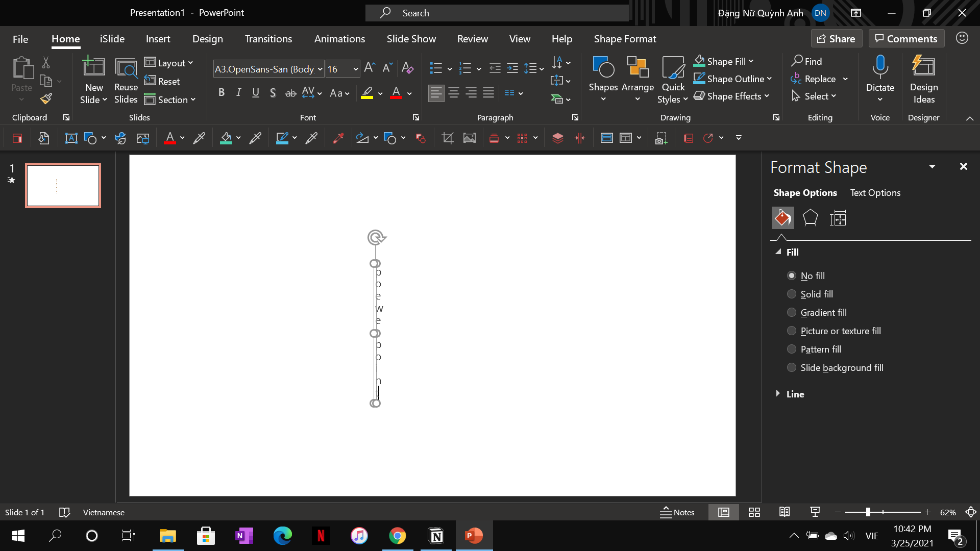Expand the Shape Fill dropdown
Viewport: 980px width, 551px height.
(751, 61)
